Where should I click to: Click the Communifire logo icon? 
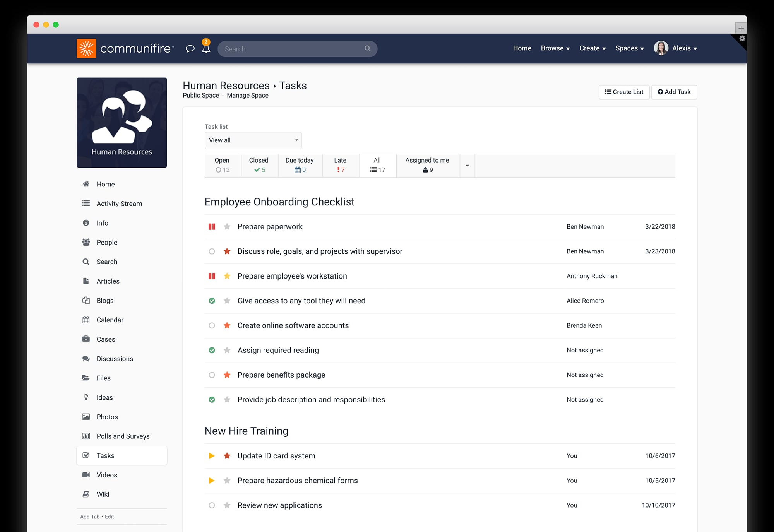click(86, 48)
